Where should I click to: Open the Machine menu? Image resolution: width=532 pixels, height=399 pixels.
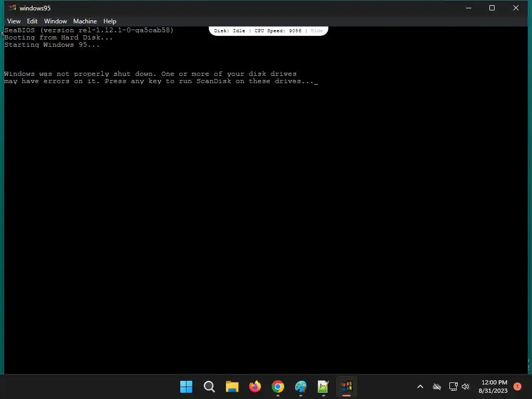point(85,21)
